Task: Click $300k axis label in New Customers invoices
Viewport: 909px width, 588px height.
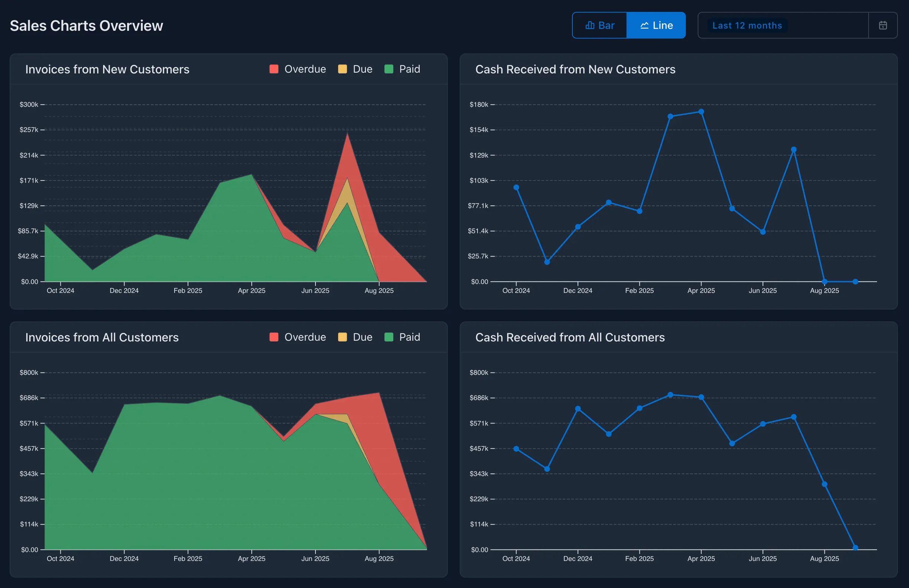Action: point(29,105)
